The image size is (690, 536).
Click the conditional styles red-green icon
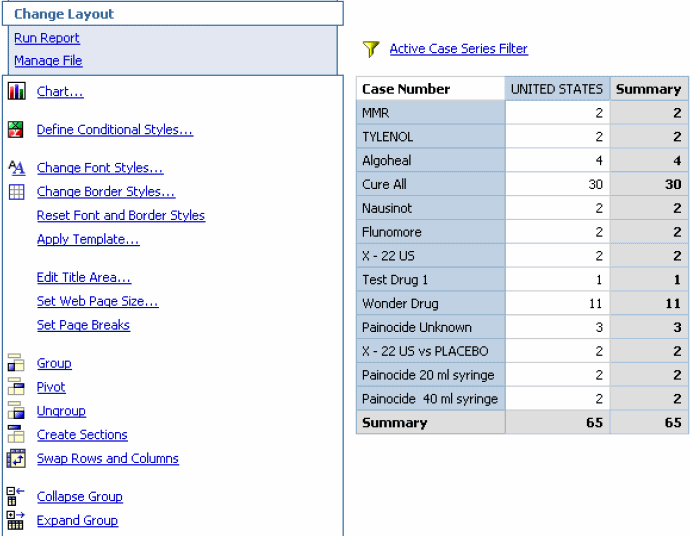tap(16, 129)
